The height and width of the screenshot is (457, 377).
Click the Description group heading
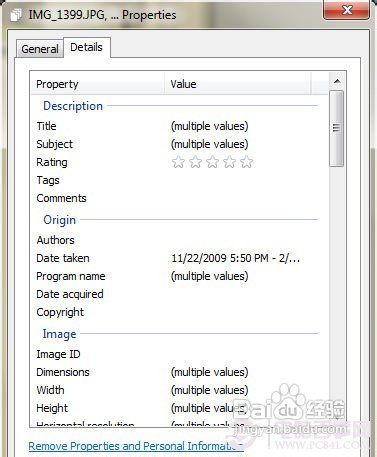pos(73,106)
